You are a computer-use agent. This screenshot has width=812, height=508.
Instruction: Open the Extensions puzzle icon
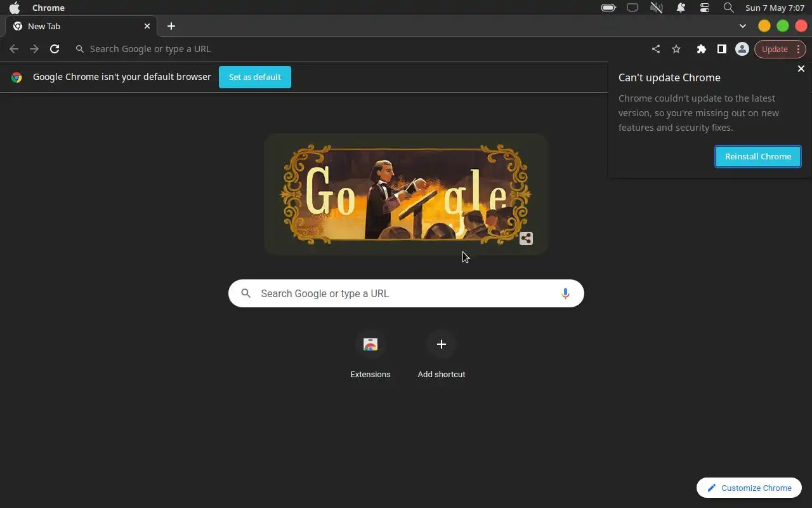[701, 49]
